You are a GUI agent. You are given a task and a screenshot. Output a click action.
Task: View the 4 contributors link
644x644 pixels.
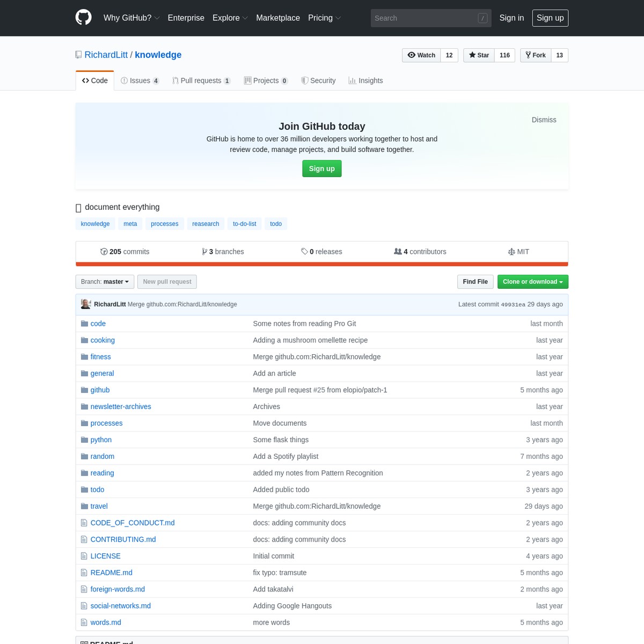420,252
